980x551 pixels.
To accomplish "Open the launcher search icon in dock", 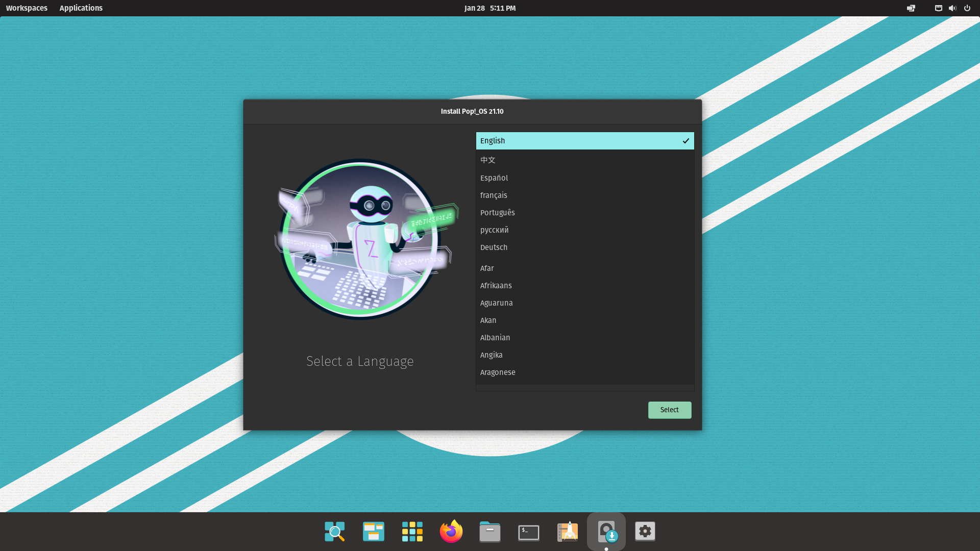I will [x=335, y=532].
